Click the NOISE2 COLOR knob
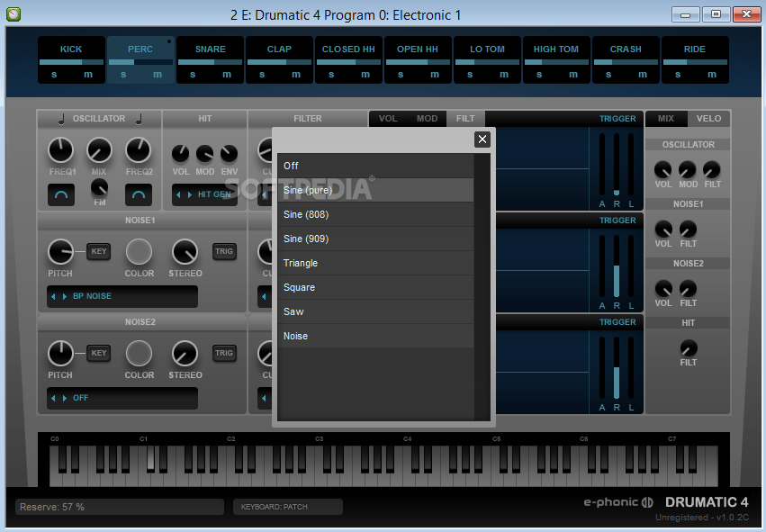Image resolution: width=766 pixels, height=532 pixels. click(139, 353)
